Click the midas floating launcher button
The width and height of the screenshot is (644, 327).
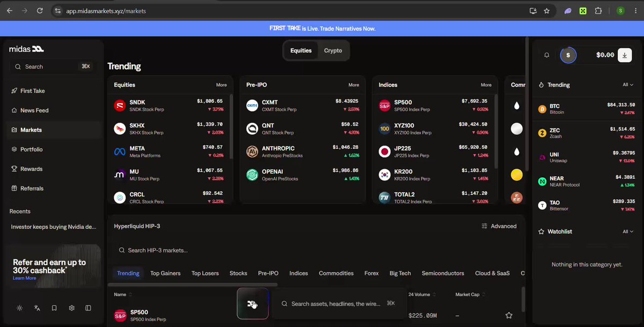[253, 304]
